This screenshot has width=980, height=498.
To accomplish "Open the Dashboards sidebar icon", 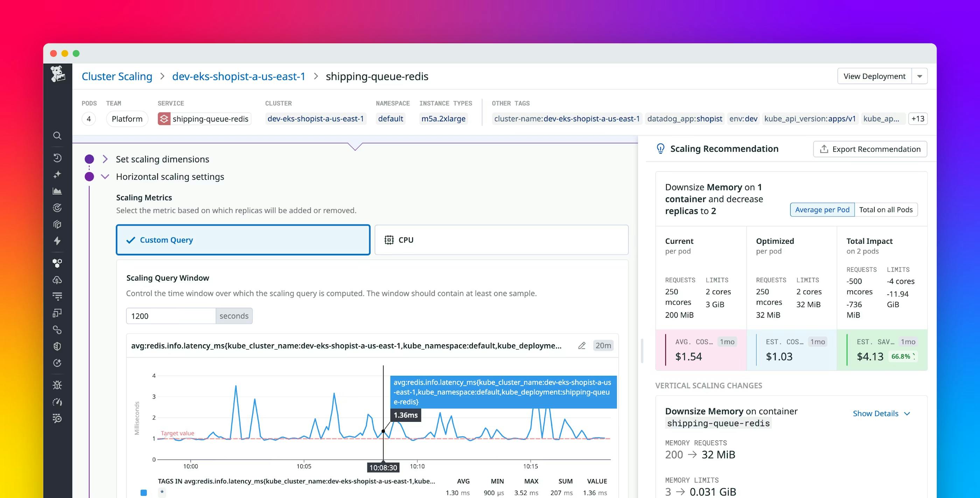I will pos(57,191).
